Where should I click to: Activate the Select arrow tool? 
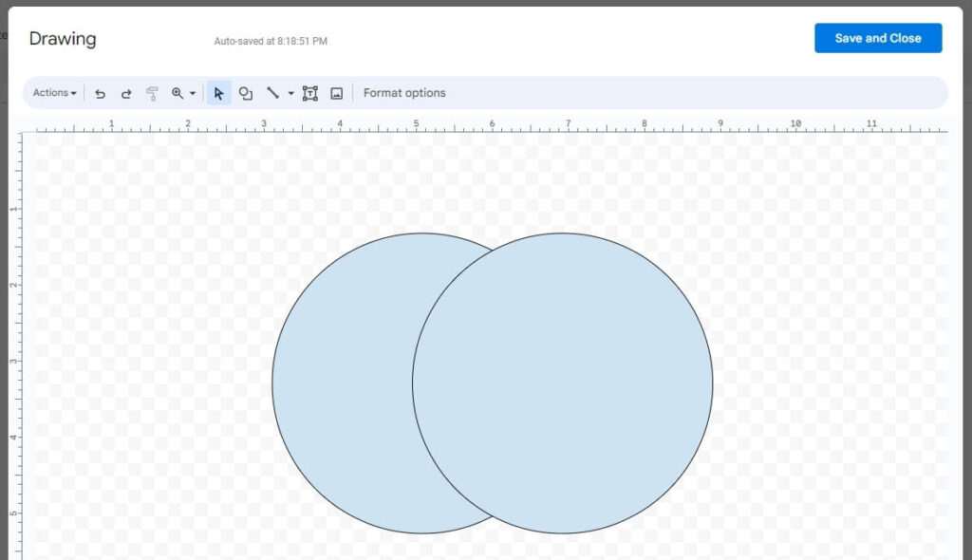(x=219, y=92)
